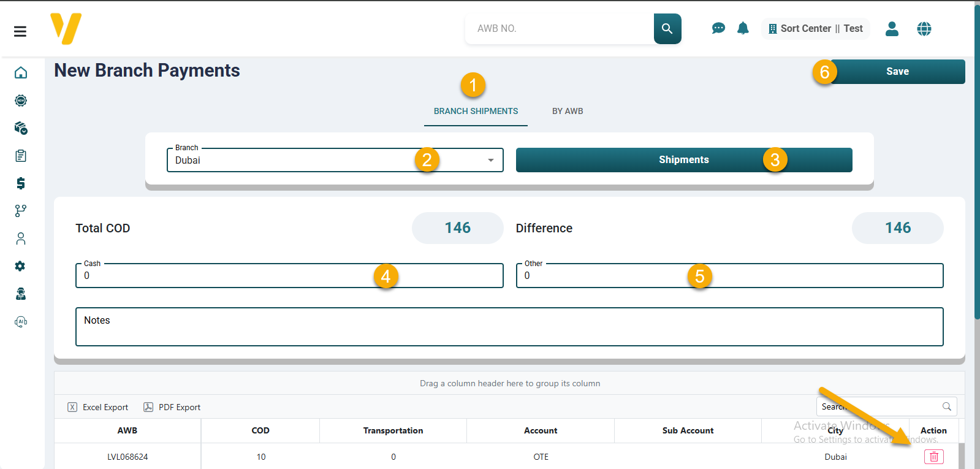Open the language globe menu

[924, 29]
